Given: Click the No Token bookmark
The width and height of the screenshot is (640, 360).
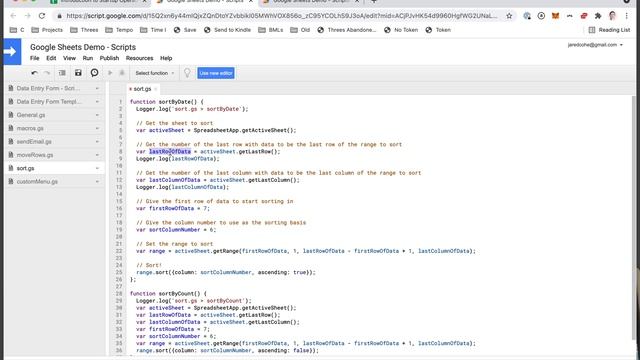Looking at the screenshot, I should point(401,30).
